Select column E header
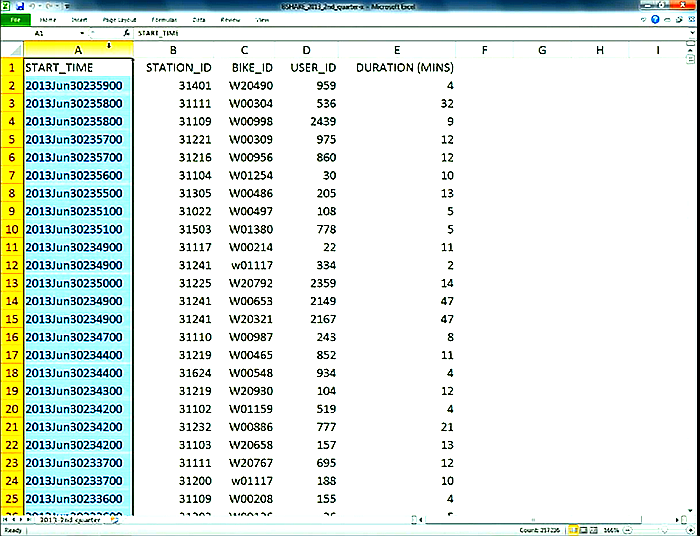Screen dimensions: 700x536 click(397, 50)
